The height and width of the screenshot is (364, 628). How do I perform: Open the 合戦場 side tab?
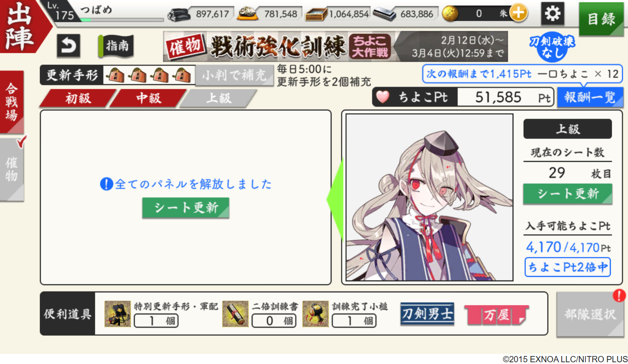coord(12,102)
